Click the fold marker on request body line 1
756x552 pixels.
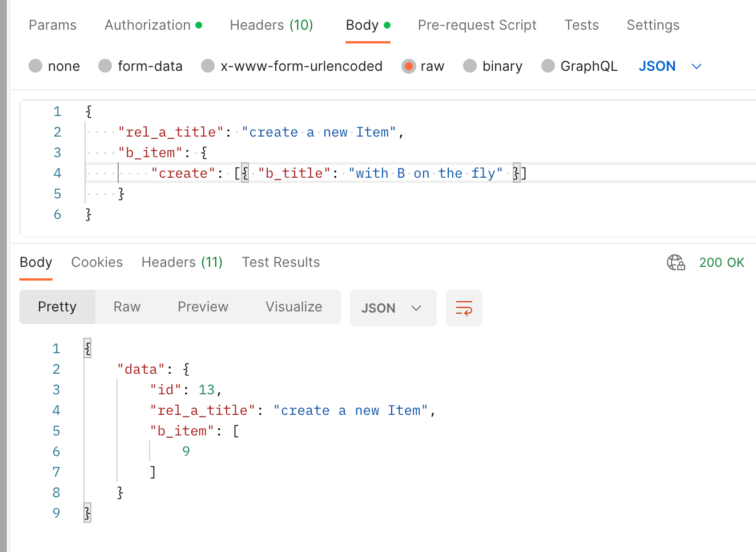(89, 111)
